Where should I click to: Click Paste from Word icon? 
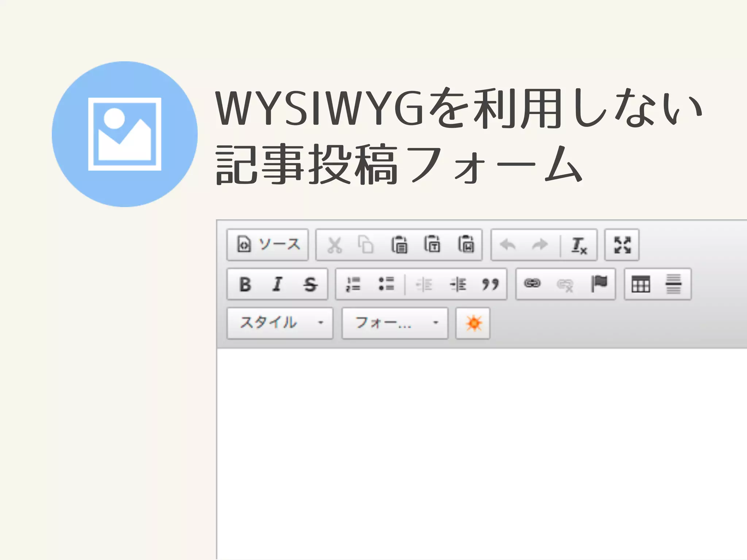coord(466,245)
